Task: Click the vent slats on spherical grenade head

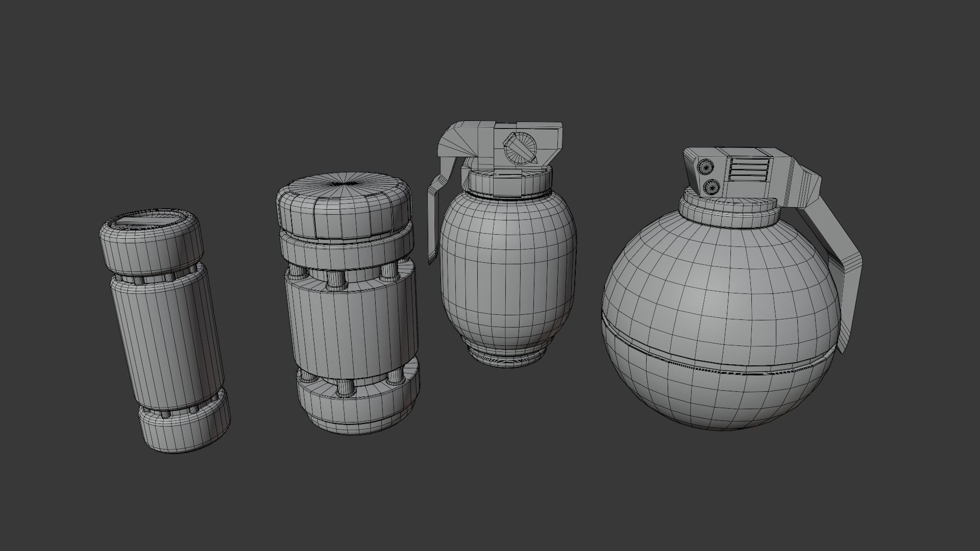Action: (x=749, y=169)
